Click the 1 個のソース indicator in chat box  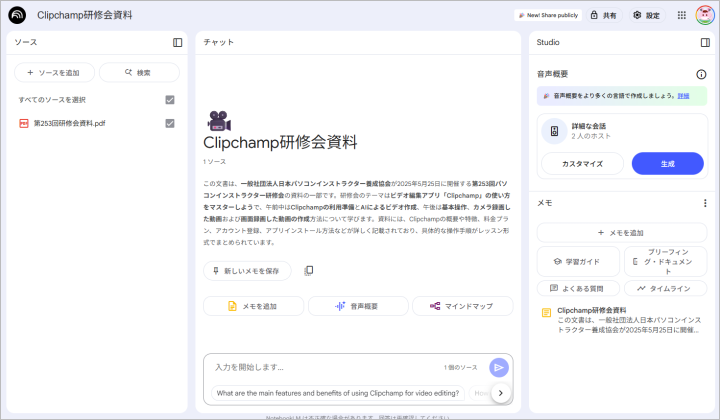click(461, 367)
